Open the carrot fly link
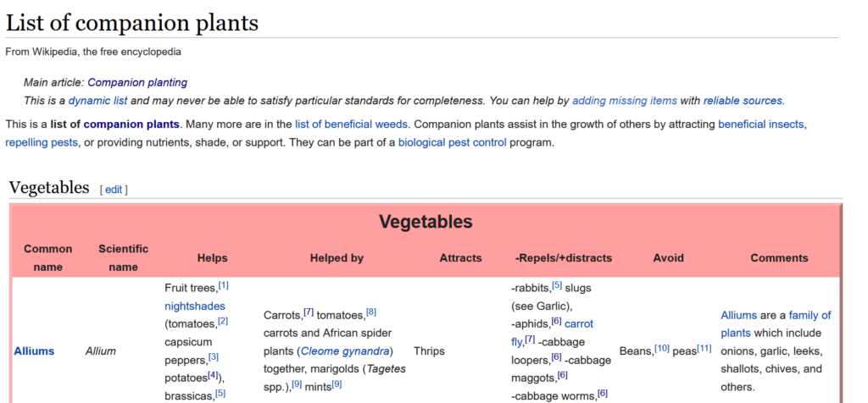The height and width of the screenshot is (403, 868). tap(579, 323)
